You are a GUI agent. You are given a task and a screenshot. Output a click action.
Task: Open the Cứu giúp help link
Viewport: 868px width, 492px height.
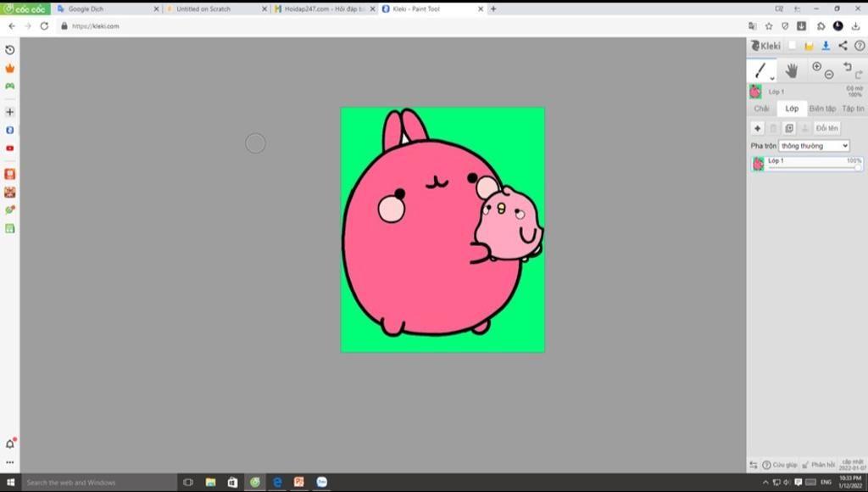point(780,465)
